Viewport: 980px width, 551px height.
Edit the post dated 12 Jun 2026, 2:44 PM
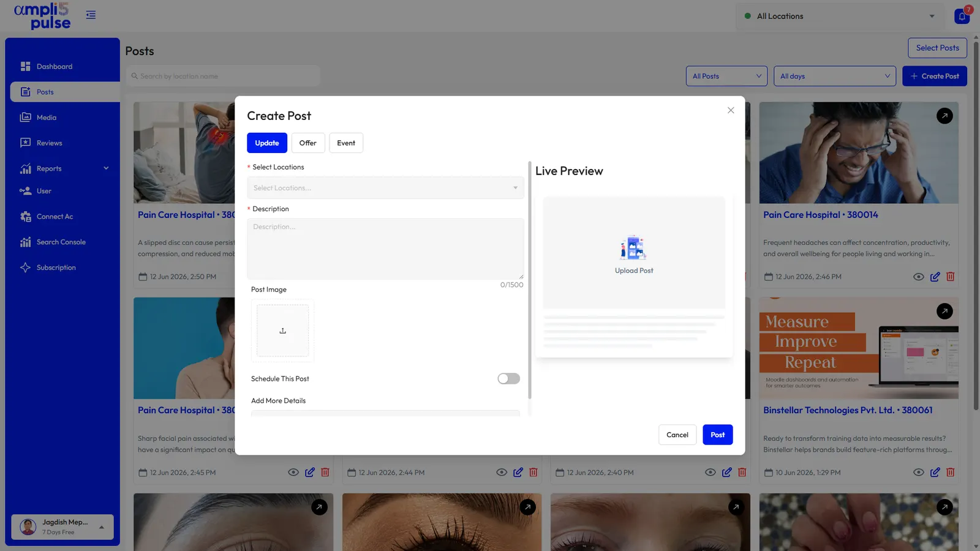coord(518,473)
